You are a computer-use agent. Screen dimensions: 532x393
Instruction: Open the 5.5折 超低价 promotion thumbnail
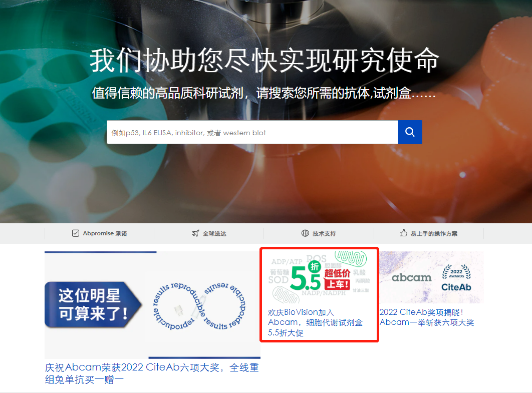pos(319,277)
